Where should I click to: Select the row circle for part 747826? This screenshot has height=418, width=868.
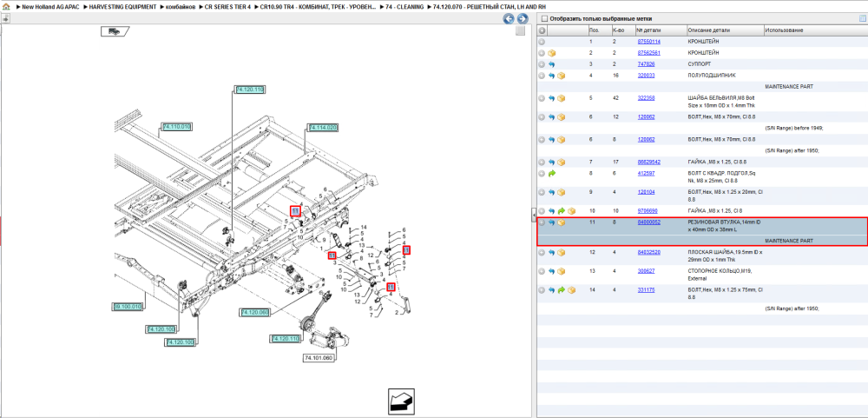coord(542,64)
